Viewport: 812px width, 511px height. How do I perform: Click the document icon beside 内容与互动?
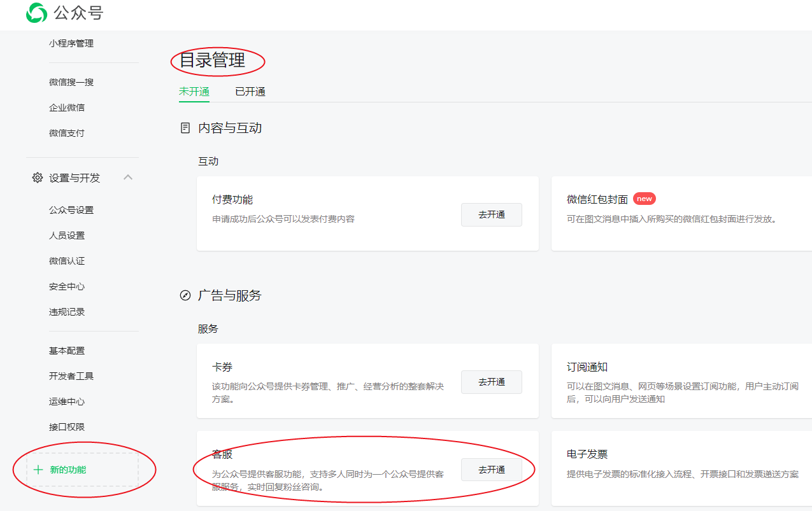click(x=185, y=128)
